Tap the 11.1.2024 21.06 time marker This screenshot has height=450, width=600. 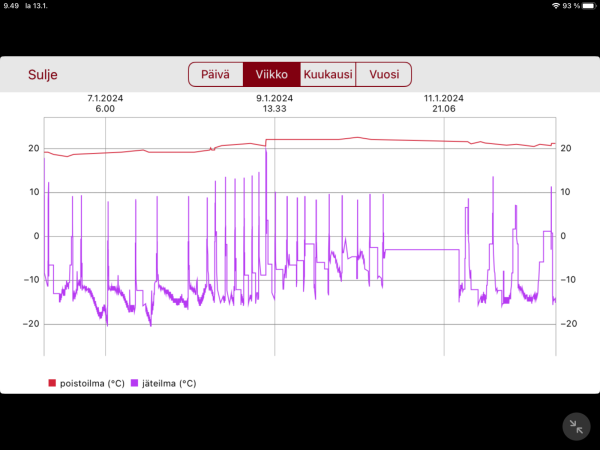(x=443, y=103)
